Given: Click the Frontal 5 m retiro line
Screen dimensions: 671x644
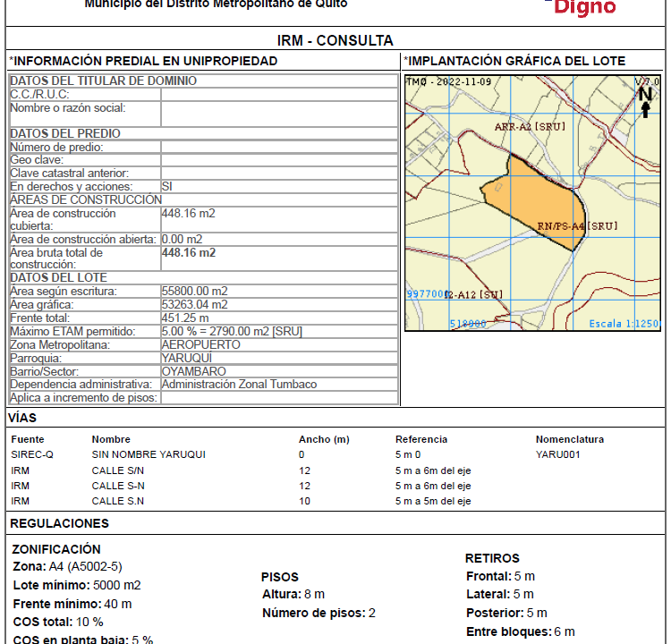Looking at the screenshot, I should coord(501,576).
